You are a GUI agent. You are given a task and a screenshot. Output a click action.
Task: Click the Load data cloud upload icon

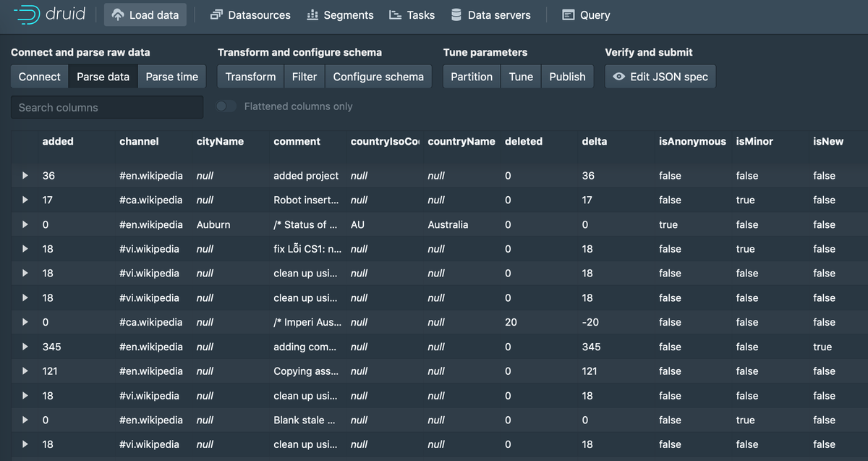119,15
